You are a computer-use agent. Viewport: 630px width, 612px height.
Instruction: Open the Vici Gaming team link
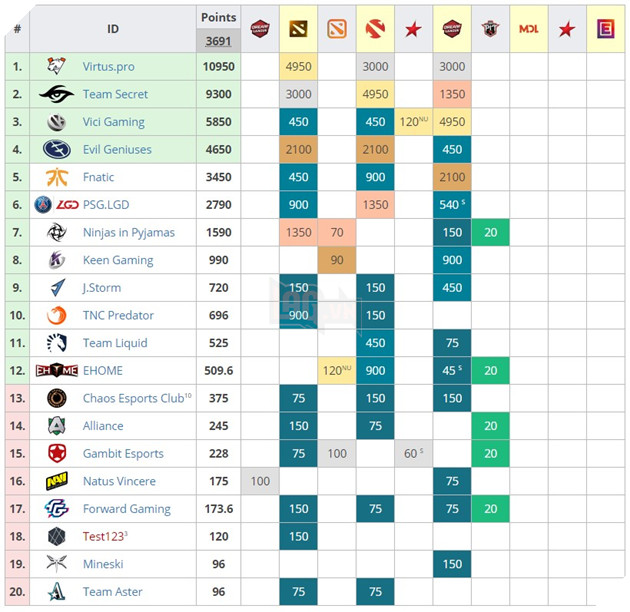113,122
